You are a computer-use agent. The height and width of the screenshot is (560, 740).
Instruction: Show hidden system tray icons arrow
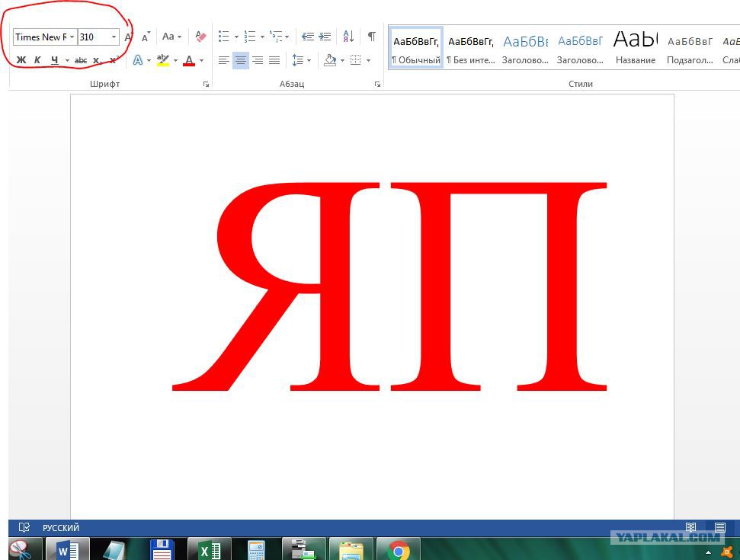point(708,552)
